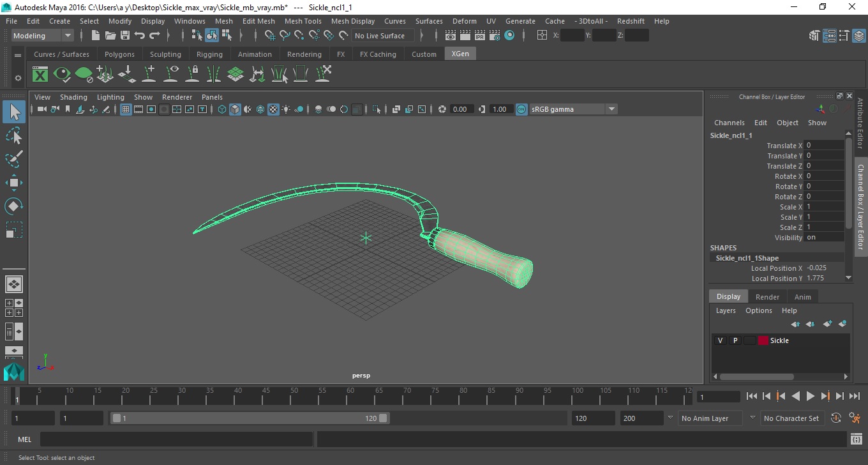The width and height of the screenshot is (868, 465).
Task: Toggle the Auto Key button by timeline
Action: [x=836, y=418]
